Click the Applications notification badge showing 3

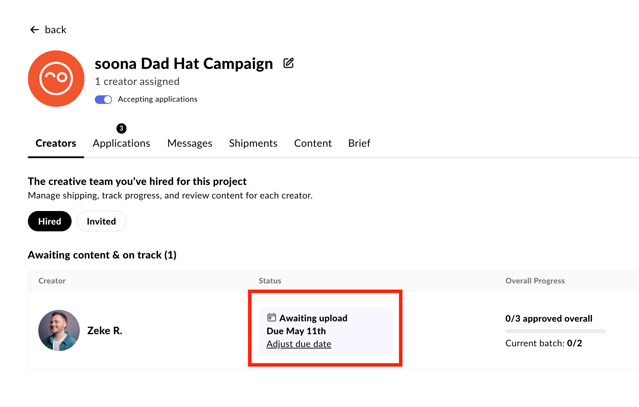pos(121,128)
